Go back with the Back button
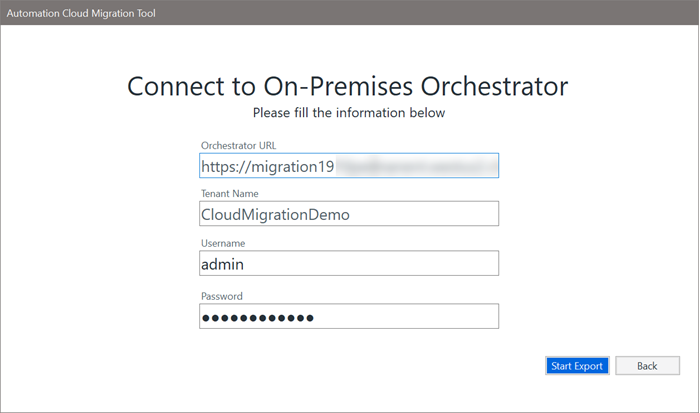The width and height of the screenshot is (700, 413). pyautogui.click(x=647, y=366)
